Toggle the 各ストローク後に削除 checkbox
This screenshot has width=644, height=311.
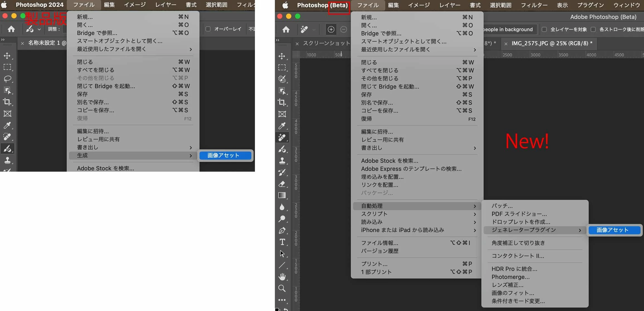click(593, 30)
